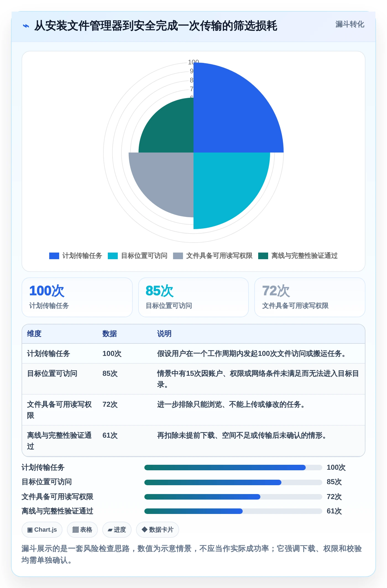The height and width of the screenshot is (588, 387).
Task: Toggle the 目标位置可访问 legend color box
Action: point(113,256)
